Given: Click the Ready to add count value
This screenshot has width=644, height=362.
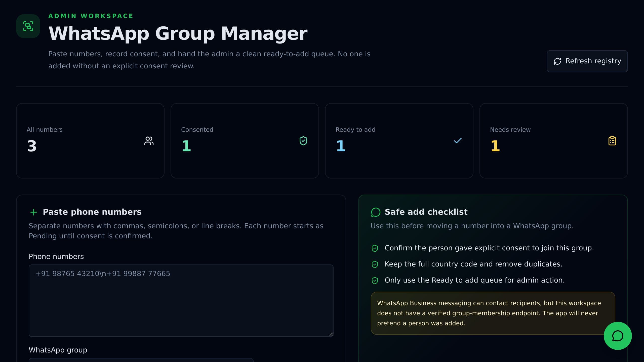Looking at the screenshot, I should [341, 146].
